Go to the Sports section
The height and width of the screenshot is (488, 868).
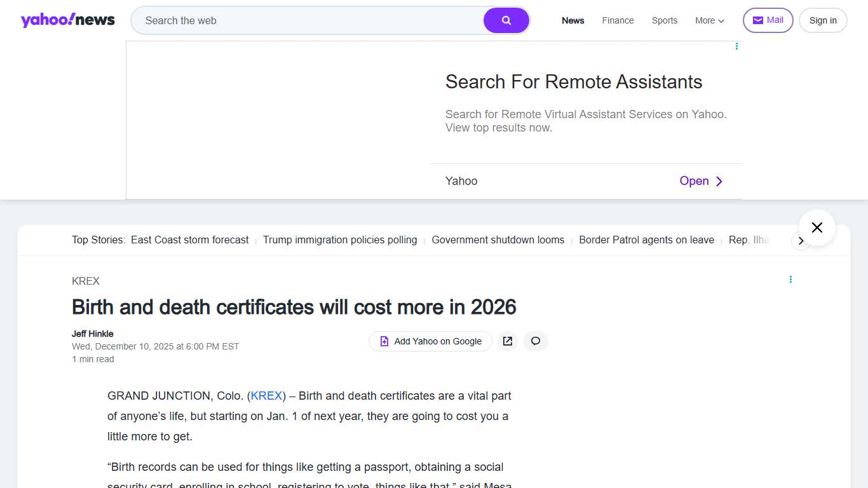(664, 20)
